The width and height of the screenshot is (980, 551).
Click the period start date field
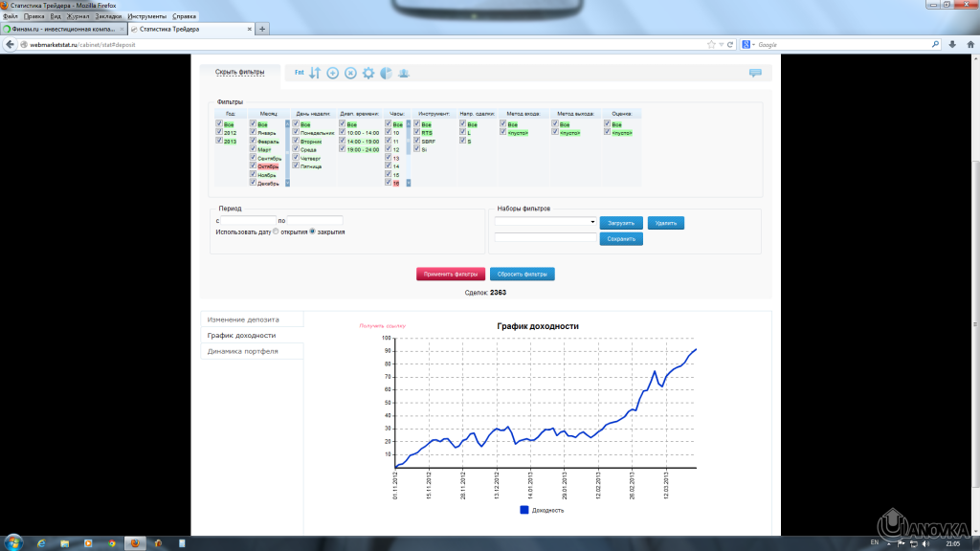click(249, 220)
